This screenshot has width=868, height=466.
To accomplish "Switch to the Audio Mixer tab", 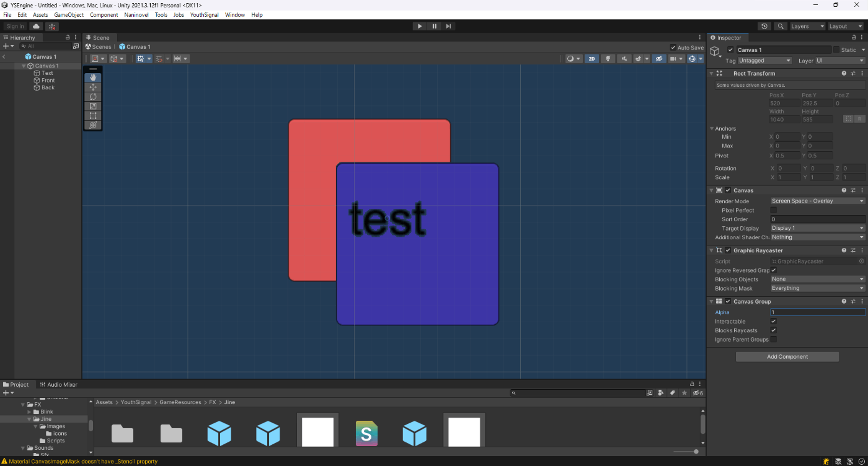I will tap(58, 384).
